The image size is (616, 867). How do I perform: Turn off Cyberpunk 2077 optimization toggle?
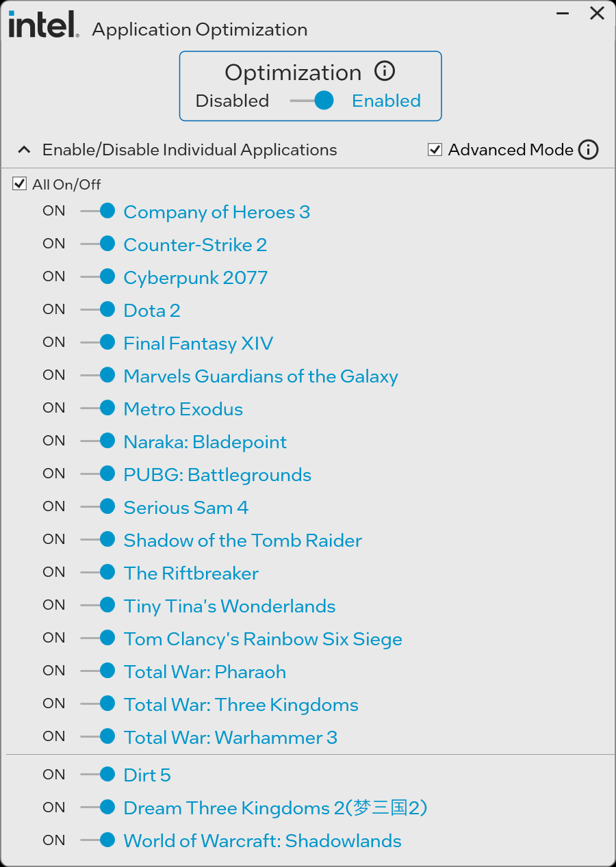(98, 277)
